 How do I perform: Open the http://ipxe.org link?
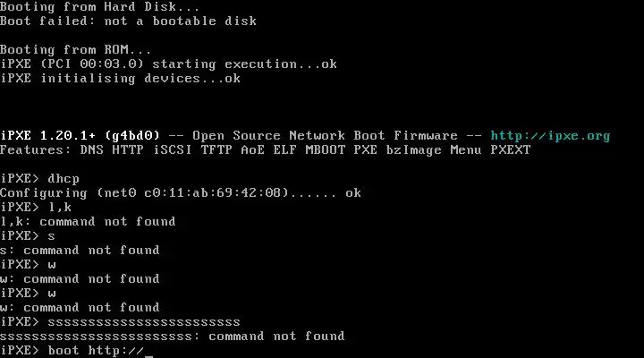(x=550, y=136)
